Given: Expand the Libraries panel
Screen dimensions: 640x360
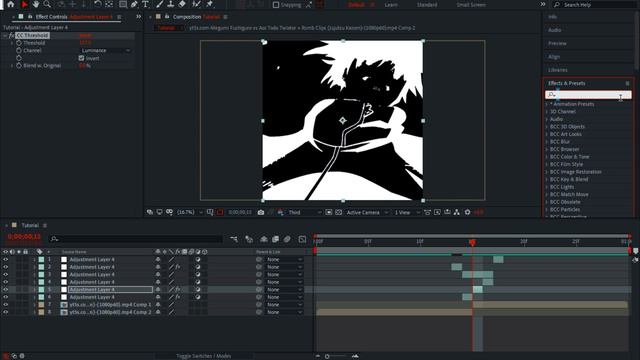Looking at the screenshot, I should tap(558, 70).
